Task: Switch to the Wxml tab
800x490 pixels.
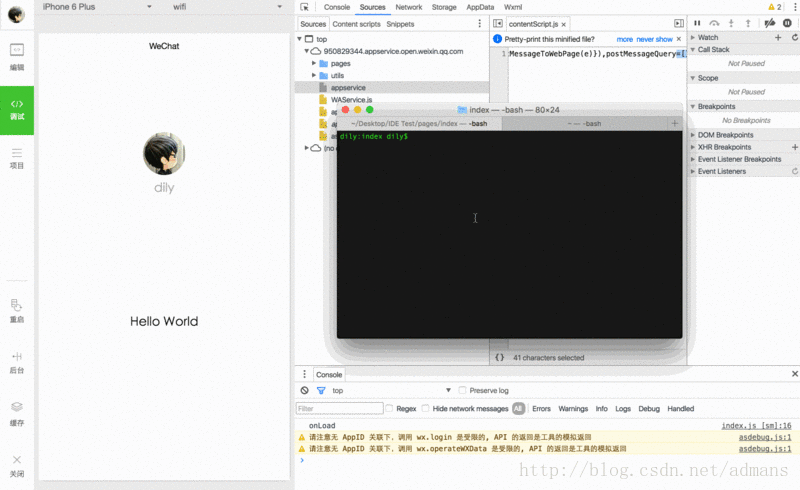Action: (513, 7)
